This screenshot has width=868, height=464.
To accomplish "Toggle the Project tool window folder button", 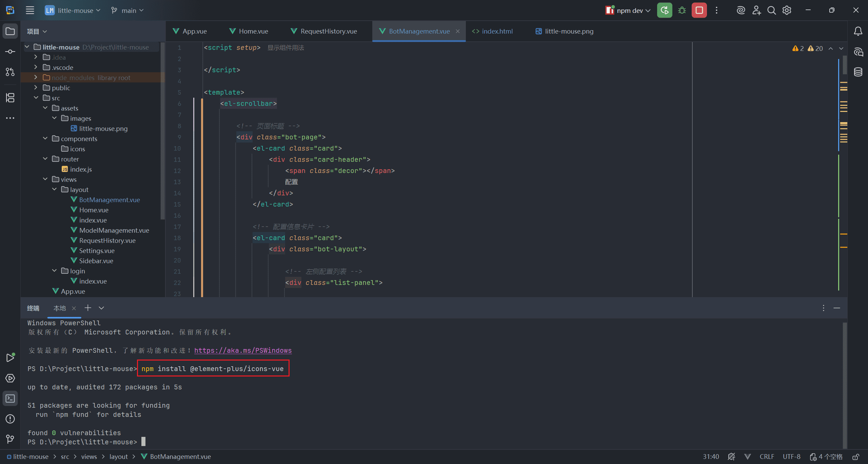I will (x=10, y=32).
